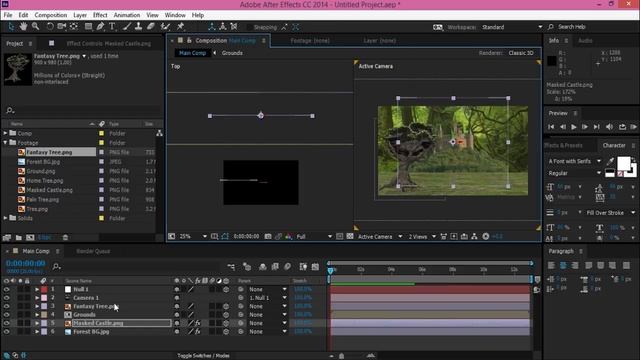Delete selected project item trash icon
The image size is (640, 360).
(x=65, y=237)
